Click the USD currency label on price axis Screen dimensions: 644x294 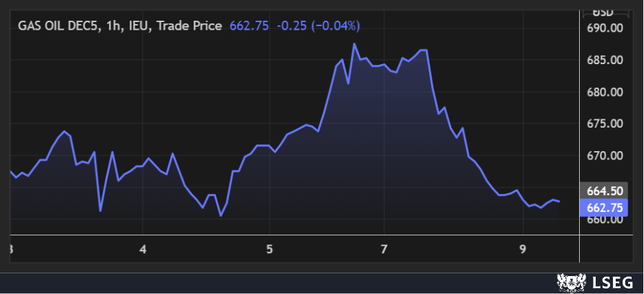click(x=603, y=12)
